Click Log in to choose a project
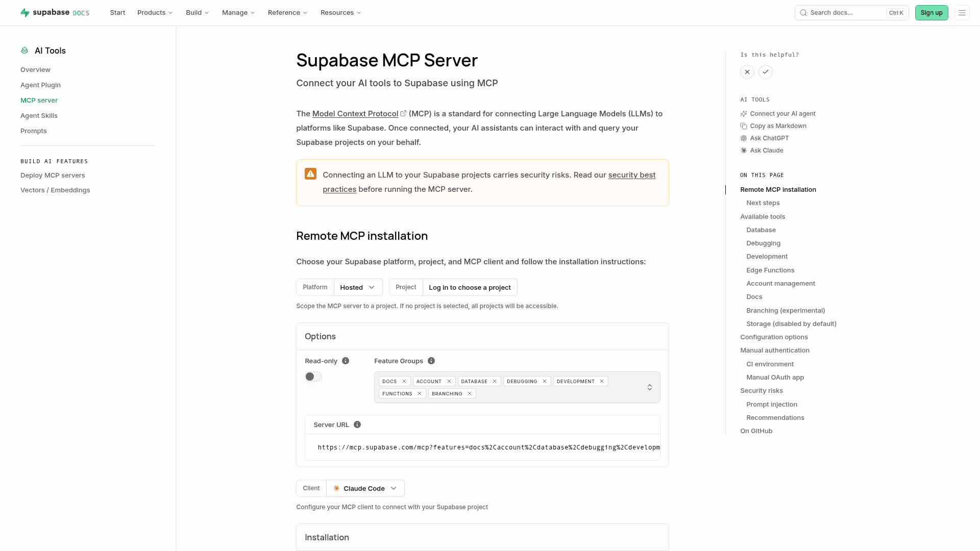980x551 pixels. pos(470,287)
